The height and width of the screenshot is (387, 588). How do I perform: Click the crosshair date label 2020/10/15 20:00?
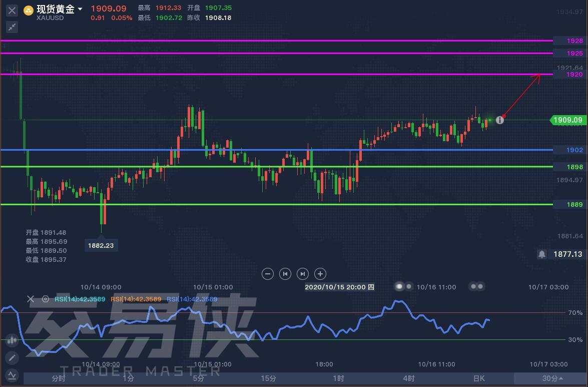[339, 287]
